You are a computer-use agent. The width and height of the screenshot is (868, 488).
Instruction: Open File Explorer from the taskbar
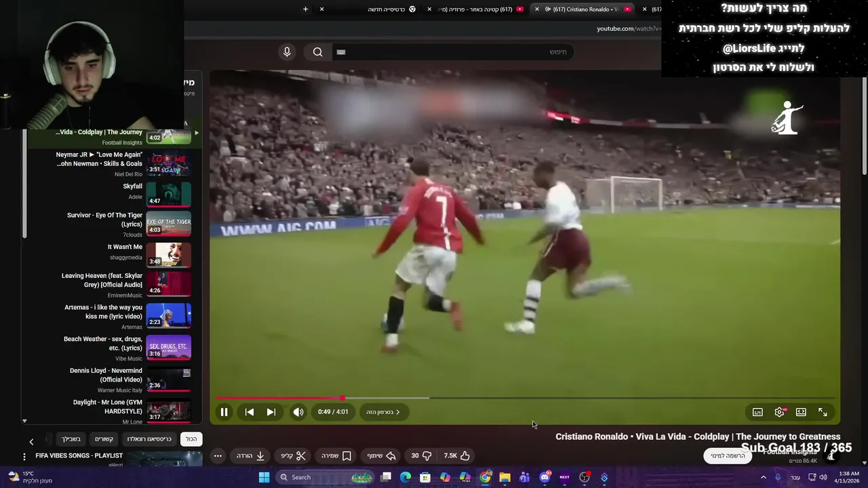tap(505, 477)
